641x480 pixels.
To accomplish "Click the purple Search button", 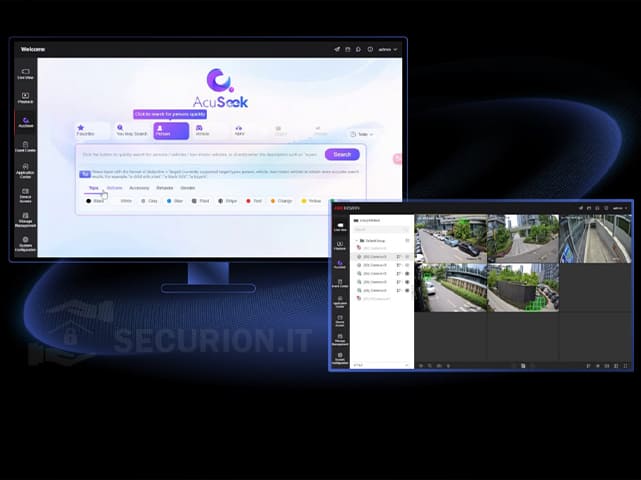I will pos(342,155).
